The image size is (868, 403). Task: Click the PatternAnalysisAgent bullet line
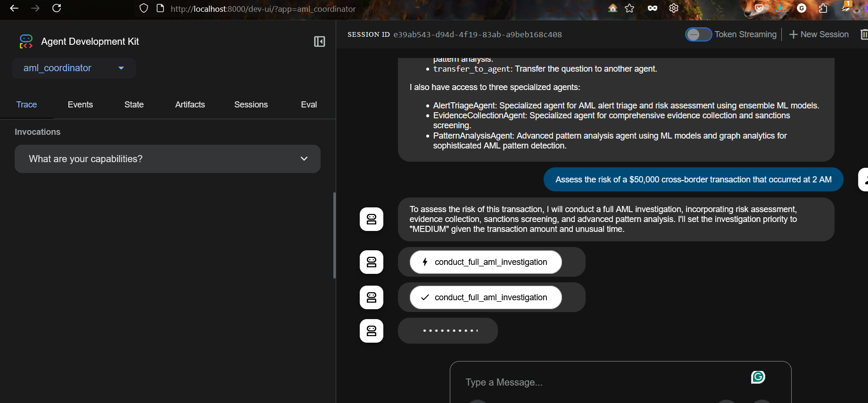click(610, 140)
